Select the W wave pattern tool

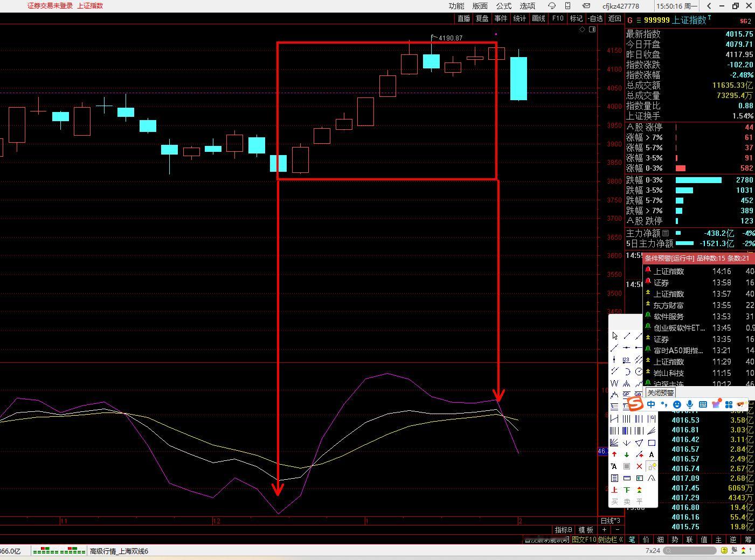pos(614,383)
